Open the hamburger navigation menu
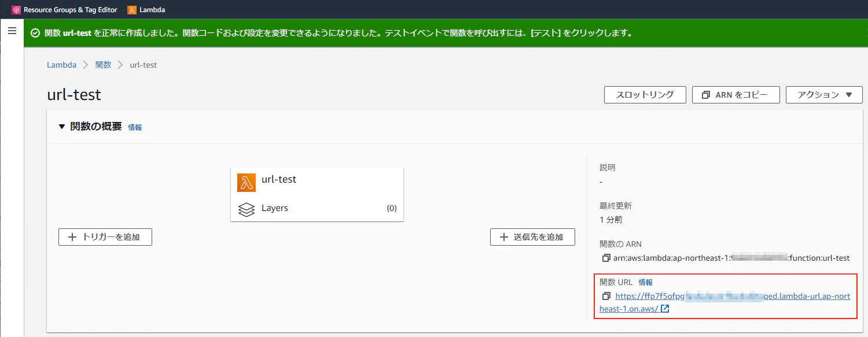This screenshot has height=337, width=868. (12, 31)
